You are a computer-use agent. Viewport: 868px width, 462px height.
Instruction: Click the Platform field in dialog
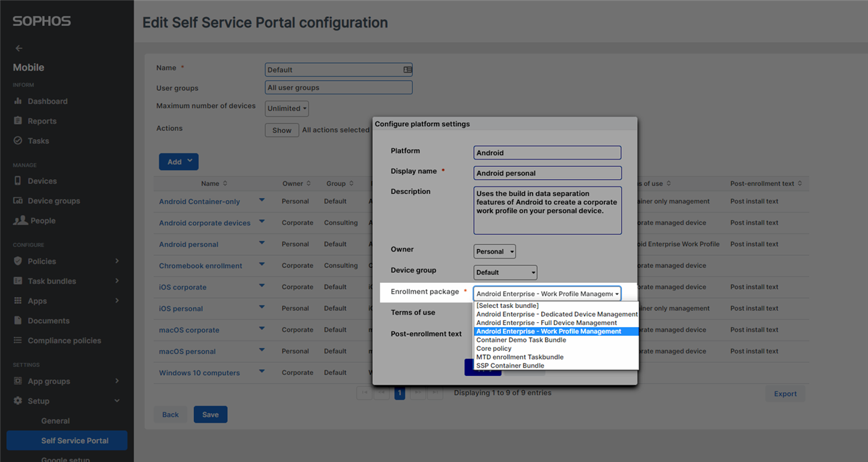tap(547, 153)
